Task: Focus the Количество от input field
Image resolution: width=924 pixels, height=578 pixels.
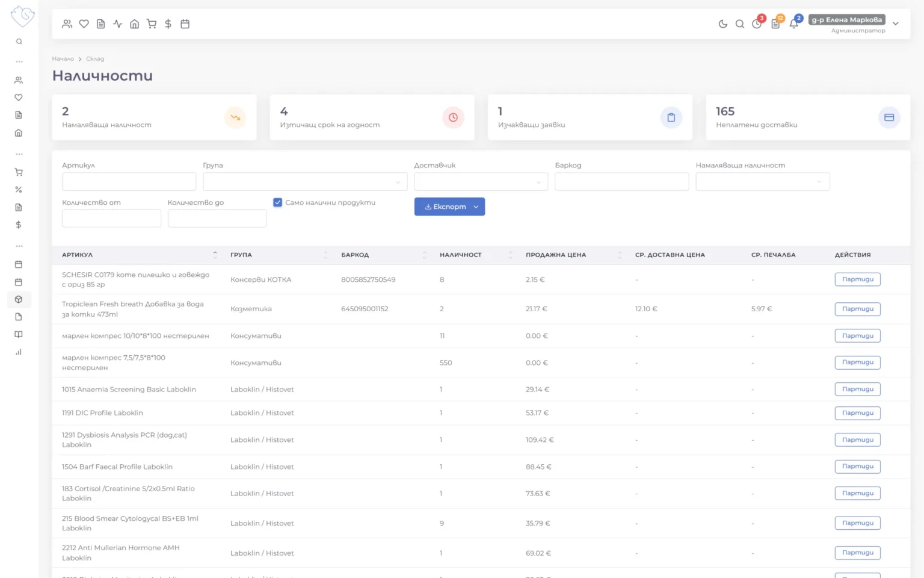Action: click(x=111, y=219)
